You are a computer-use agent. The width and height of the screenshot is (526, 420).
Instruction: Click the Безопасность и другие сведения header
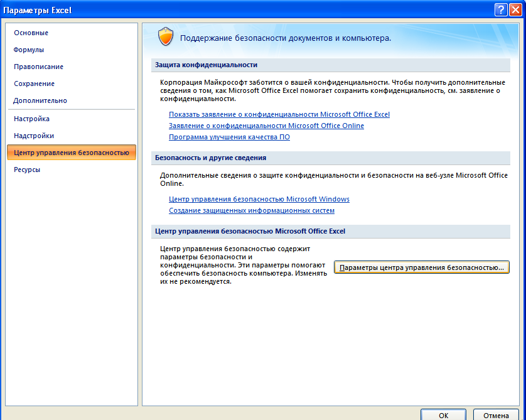point(330,158)
